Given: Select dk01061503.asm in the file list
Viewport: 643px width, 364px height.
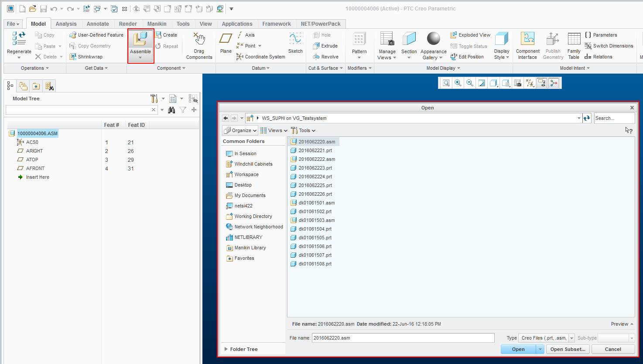Looking at the screenshot, I should click(316, 220).
